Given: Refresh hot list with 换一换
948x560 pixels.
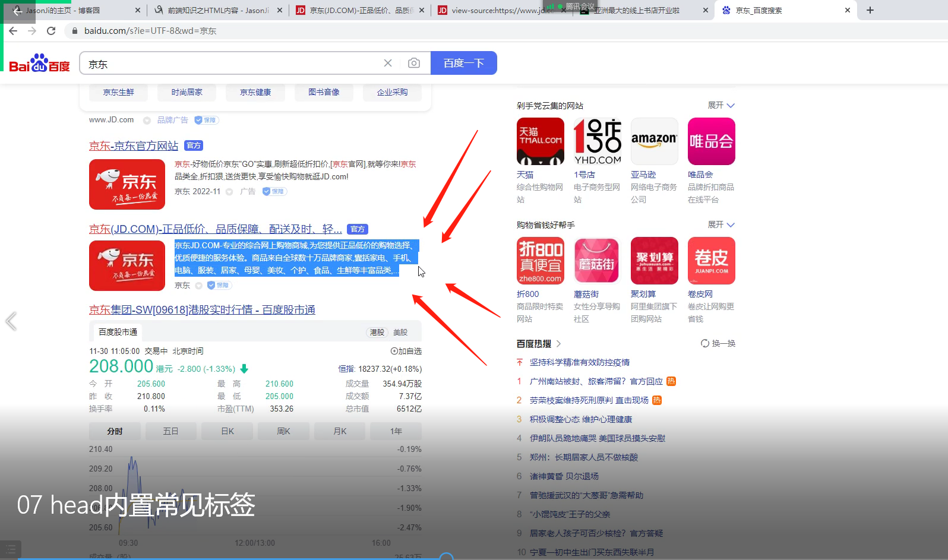Looking at the screenshot, I should 718,343.
